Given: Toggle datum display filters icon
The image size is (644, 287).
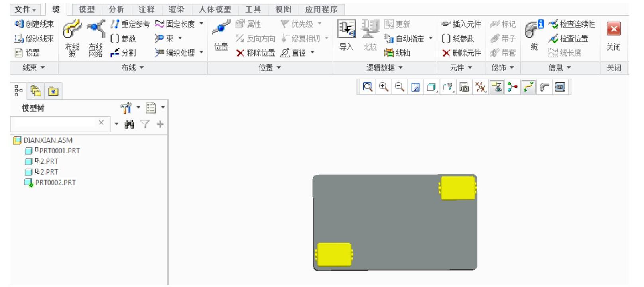Looking at the screenshot, I should point(481,87).
